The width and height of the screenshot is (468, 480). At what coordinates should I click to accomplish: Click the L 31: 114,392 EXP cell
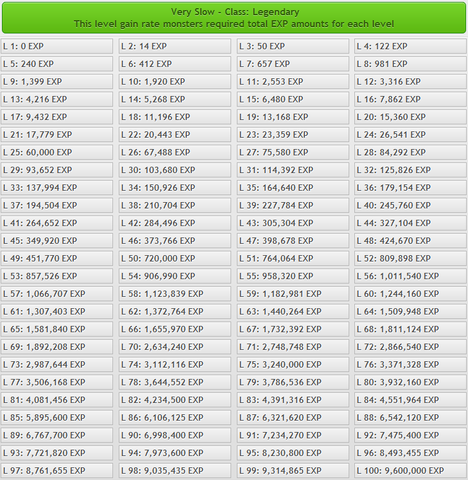293,170
